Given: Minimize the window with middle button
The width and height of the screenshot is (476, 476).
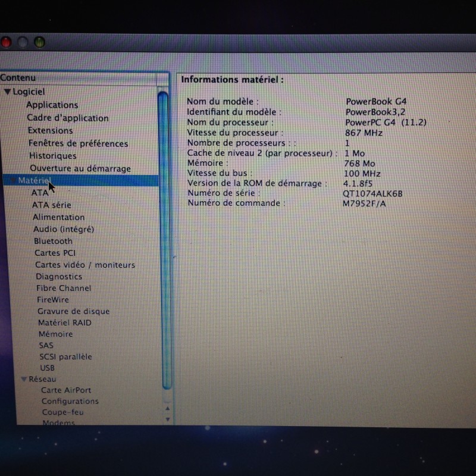Looking at the screenshot, I should pyautogui.click(x=23, y=42).
